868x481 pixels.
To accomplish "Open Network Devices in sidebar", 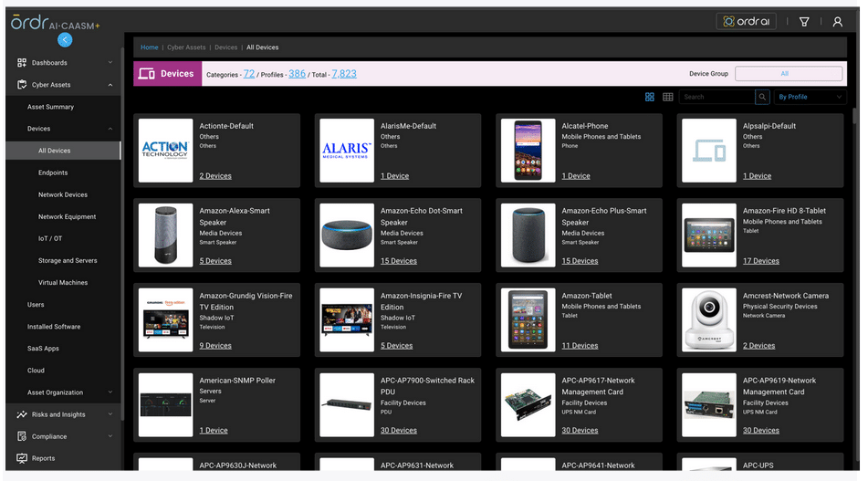I will 63,194.
